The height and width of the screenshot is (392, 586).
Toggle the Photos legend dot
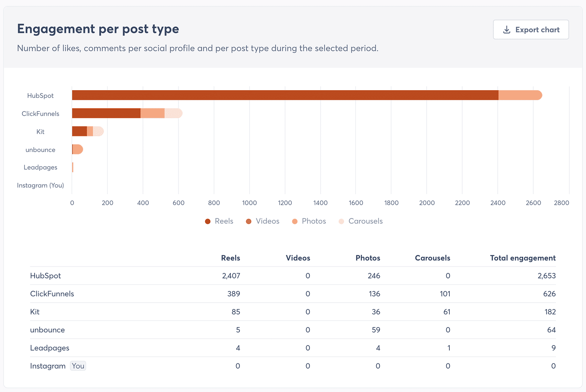coord(295,221)
